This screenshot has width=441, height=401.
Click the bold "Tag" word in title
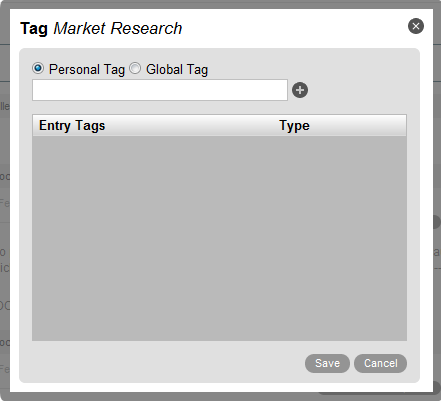click(34, 29)
